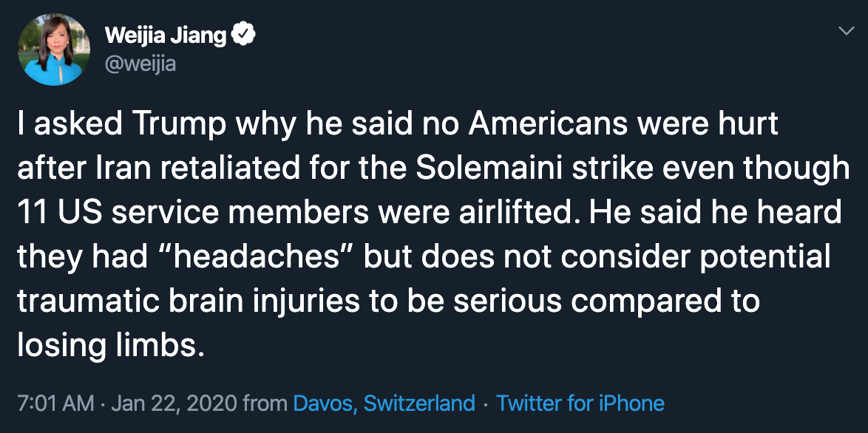Click the Weijia Jiang display name
The height and width of the screenshot is (433, 868).
(166, 35)
